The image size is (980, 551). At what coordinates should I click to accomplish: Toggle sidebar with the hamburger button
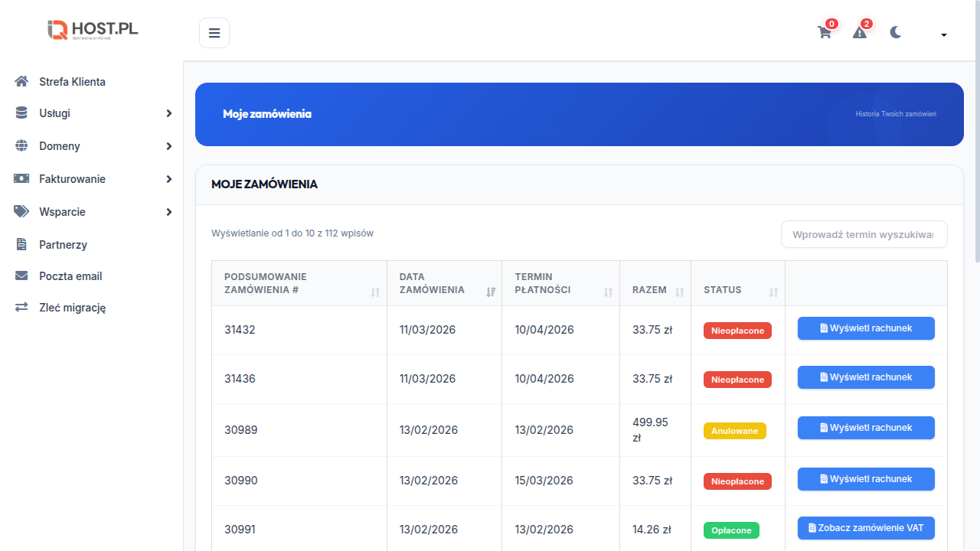(214, 33)
